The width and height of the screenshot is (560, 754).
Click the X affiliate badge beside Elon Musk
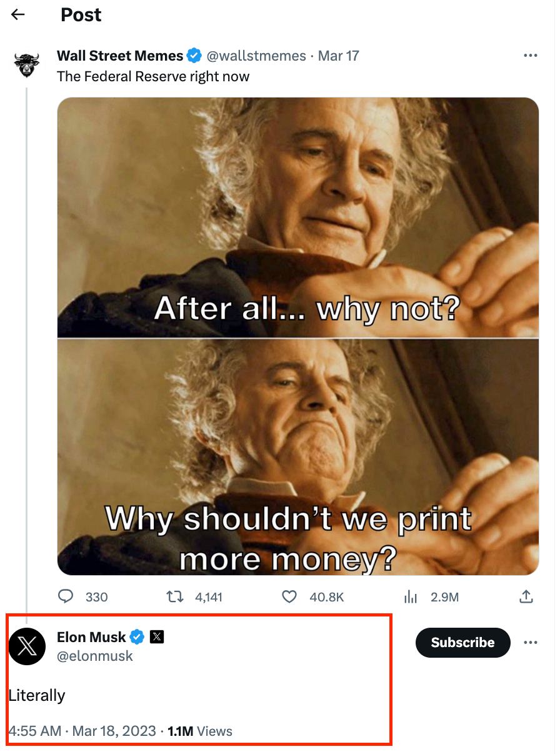pyautogui.click(x=157, y=637)
